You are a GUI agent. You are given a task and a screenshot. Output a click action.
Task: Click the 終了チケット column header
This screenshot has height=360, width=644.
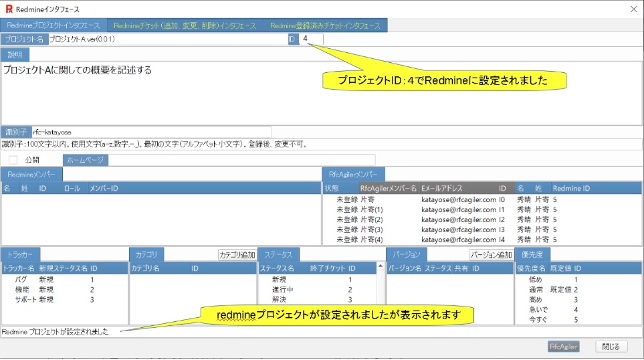click(328, 268)
